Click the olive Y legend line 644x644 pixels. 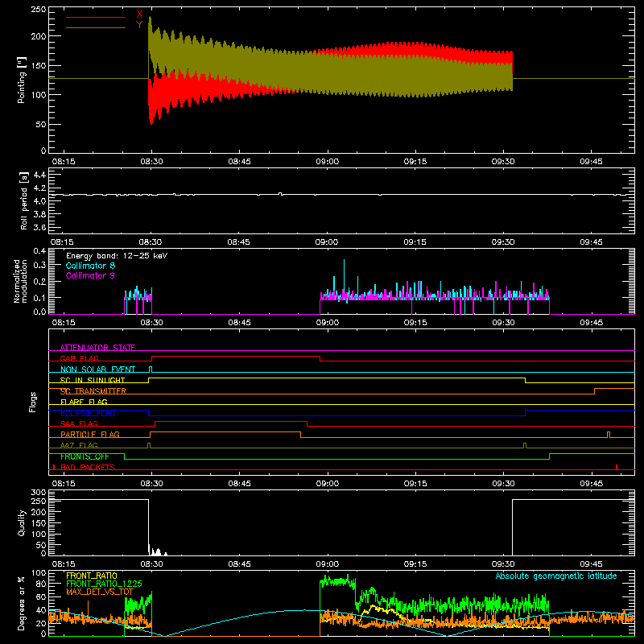[x=96, y=27]
